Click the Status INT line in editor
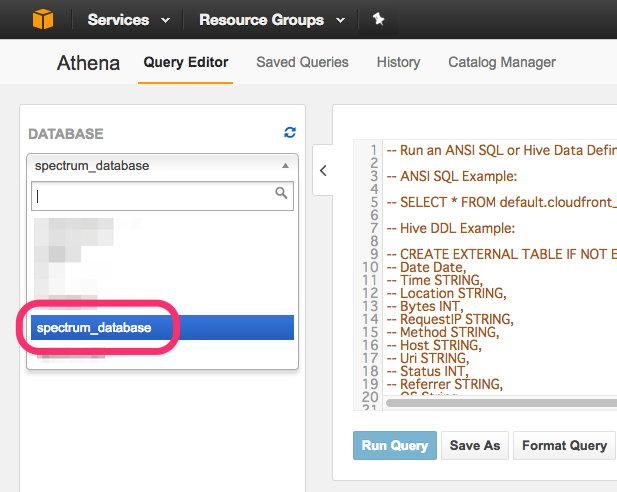The width and height of the screenshot is (617, 492). pyautogui.click(x=427, y=371)
